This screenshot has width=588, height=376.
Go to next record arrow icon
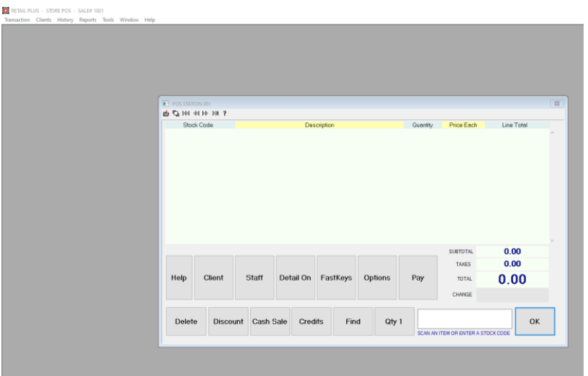(205, 113)
